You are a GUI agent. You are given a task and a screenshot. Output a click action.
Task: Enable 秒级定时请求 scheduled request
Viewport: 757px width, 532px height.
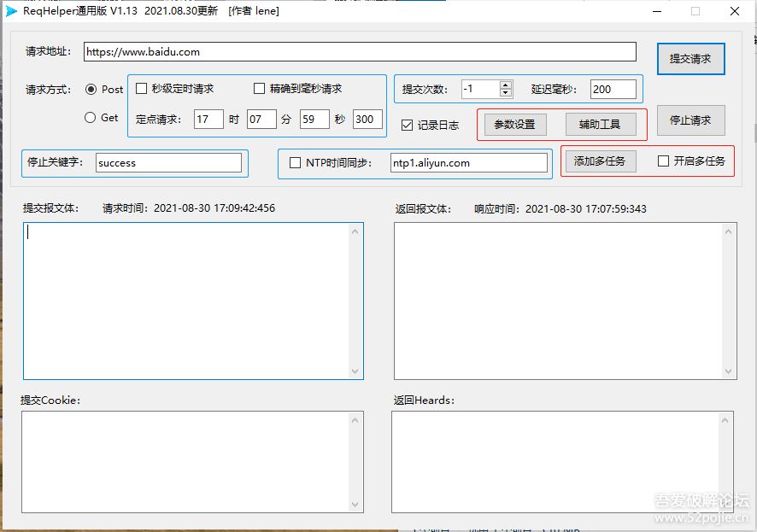(142, 88)
